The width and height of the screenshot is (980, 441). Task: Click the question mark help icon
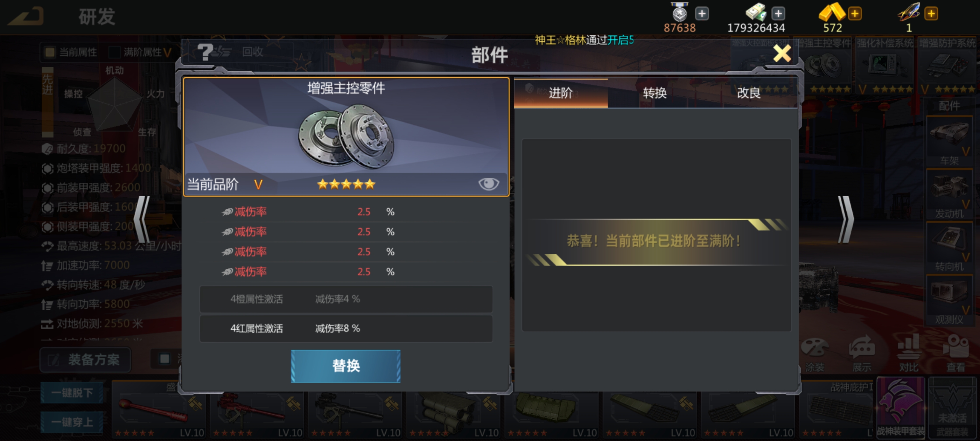pos(206,52)
